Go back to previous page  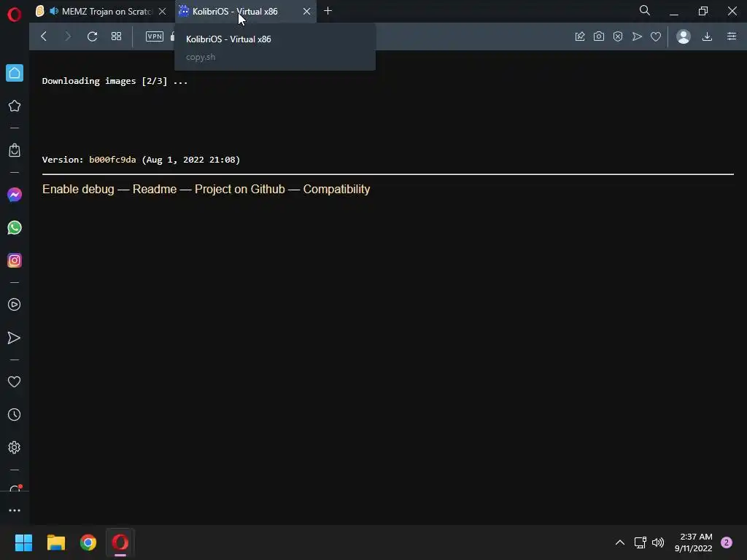44,36
